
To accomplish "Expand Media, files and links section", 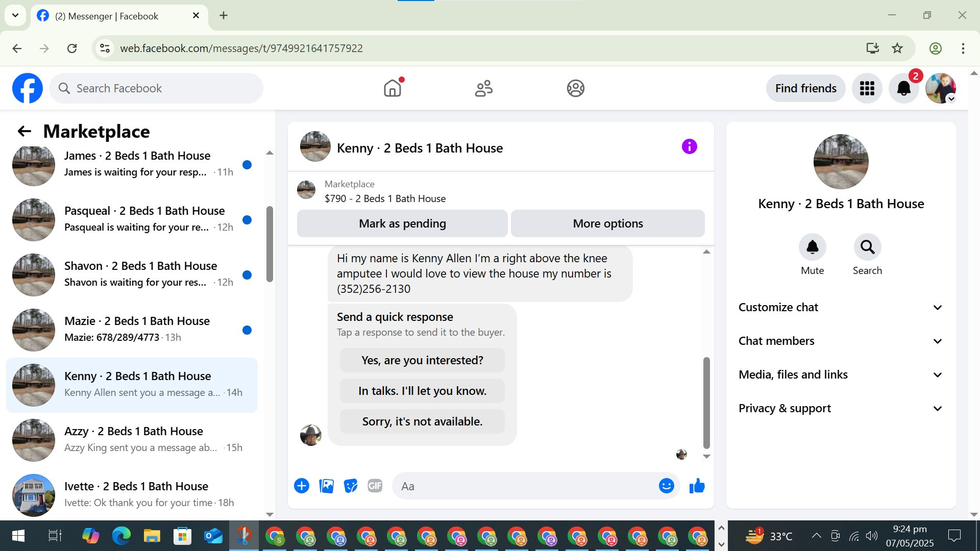I will [840, 374].
